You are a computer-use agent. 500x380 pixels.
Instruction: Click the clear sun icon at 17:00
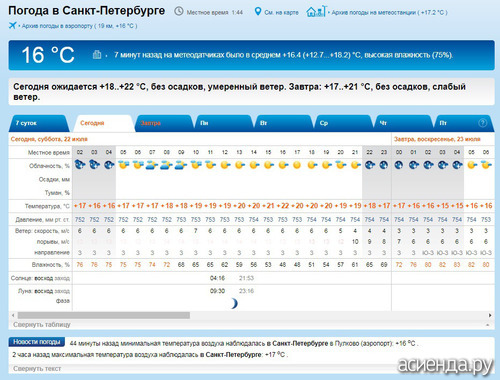click(297, 165)
